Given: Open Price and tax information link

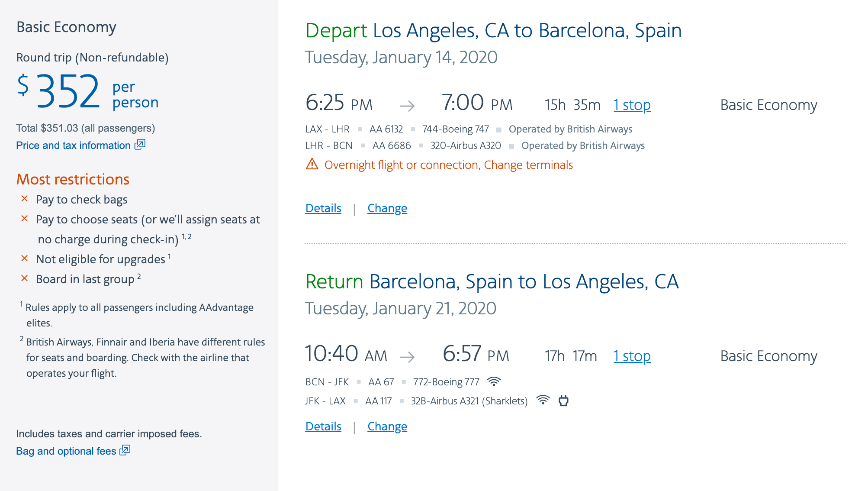Looking at the screenshot, I should (73, 145).
